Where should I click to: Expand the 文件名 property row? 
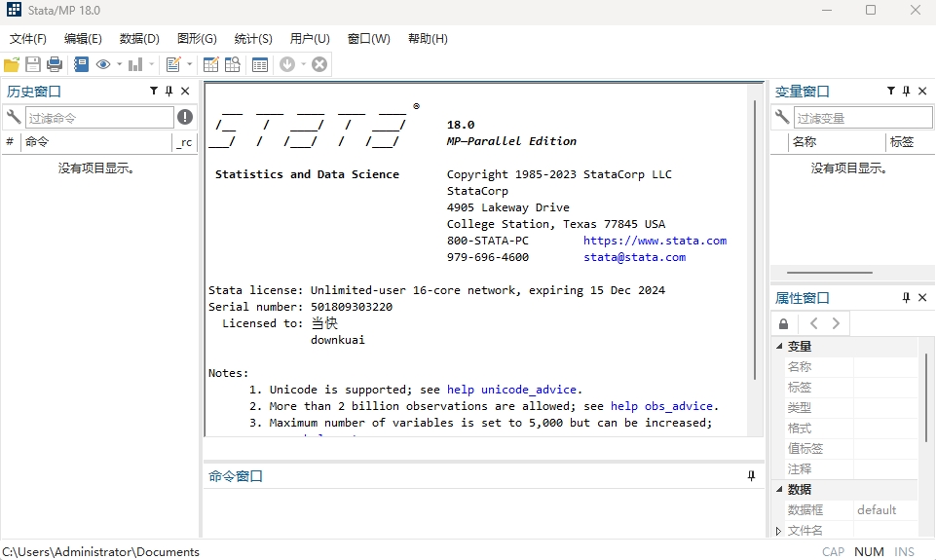(x=778, y=531)
